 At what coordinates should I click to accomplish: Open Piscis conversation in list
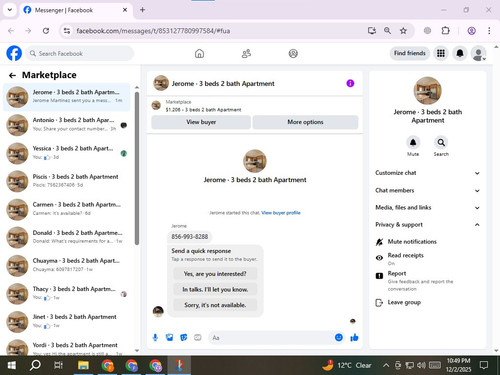click(67, 181)
